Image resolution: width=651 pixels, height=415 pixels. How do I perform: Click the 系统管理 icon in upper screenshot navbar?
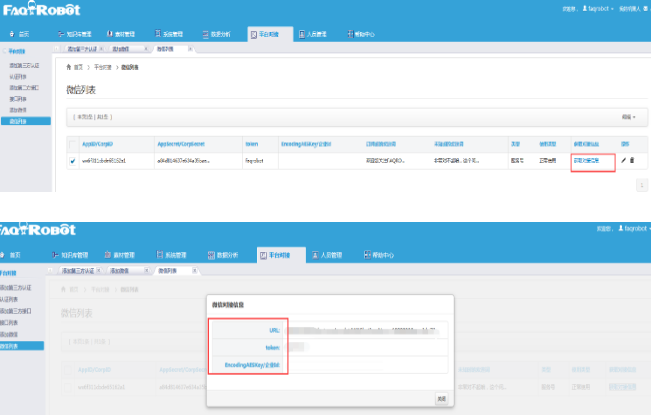pos(158,34)
